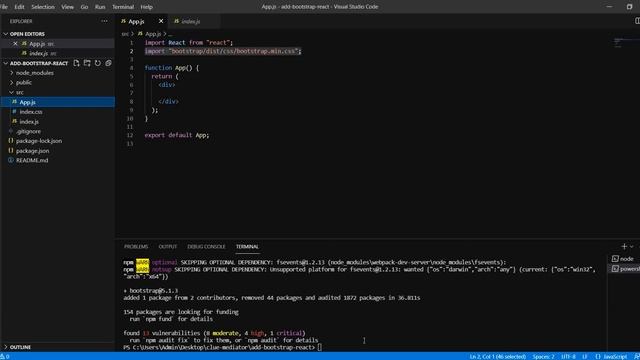Viewport: 640px width, 360px height.
Task: Open the Run menu
Action: (100, 7)
